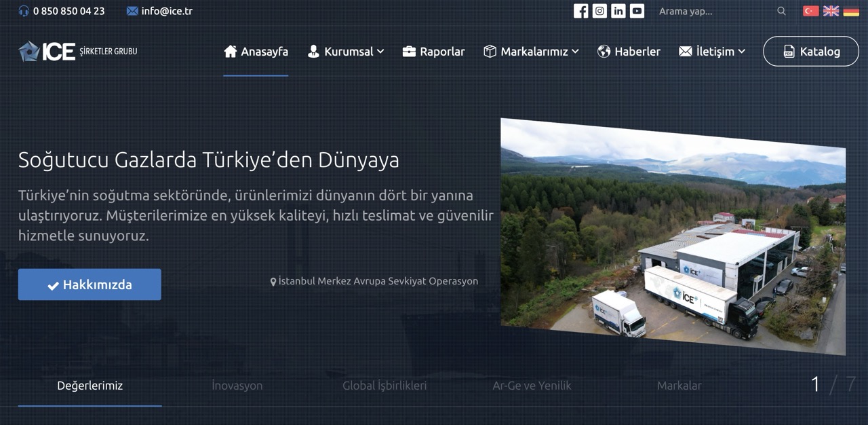Open the Instagram page via its icon
Viewport: 868px width, 425px height.
click(x=599, y=11)
